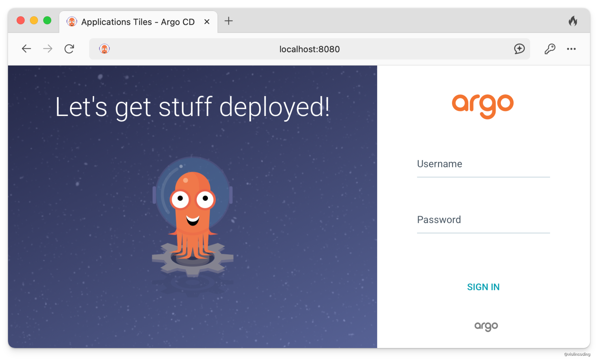
Task: Reload the page with the refresh icon
Action: pyautogui.click(x=69, y=49)
